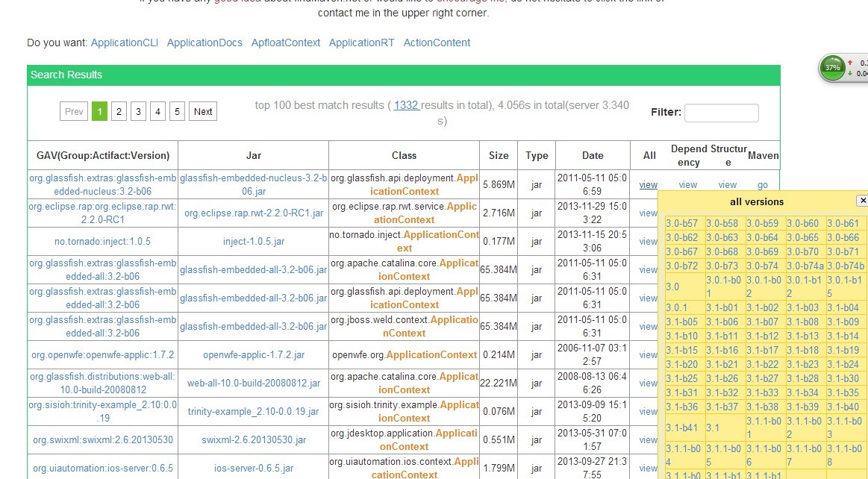Click the Next page button
This screenshot has width=868, height=479.
tap(203, 111)
